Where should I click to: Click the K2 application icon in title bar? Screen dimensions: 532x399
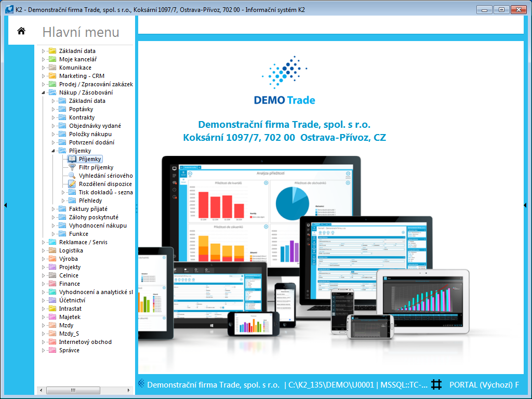9,9
